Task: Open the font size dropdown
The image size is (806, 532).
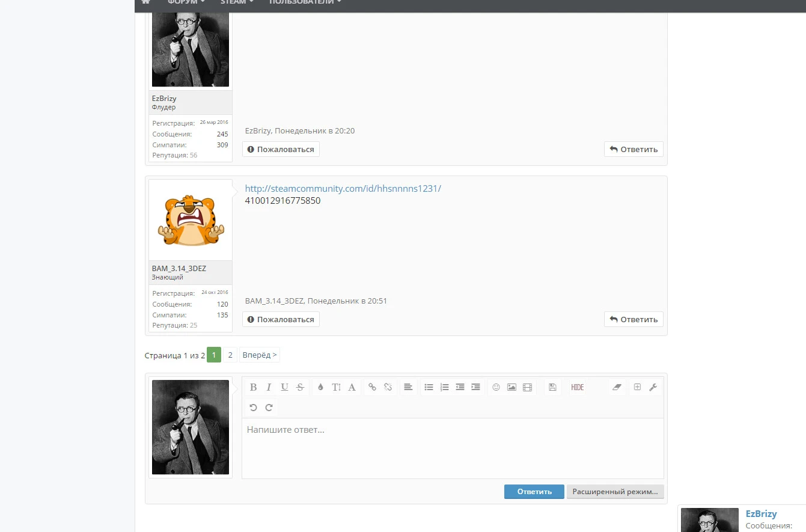Action: pos(336,387)
